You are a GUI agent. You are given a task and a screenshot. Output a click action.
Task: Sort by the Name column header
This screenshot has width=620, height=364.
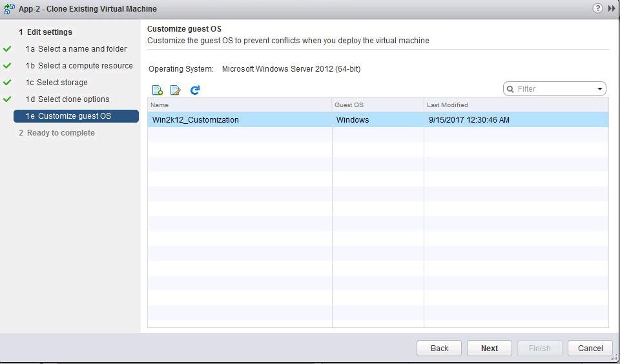tap(240, 105)
